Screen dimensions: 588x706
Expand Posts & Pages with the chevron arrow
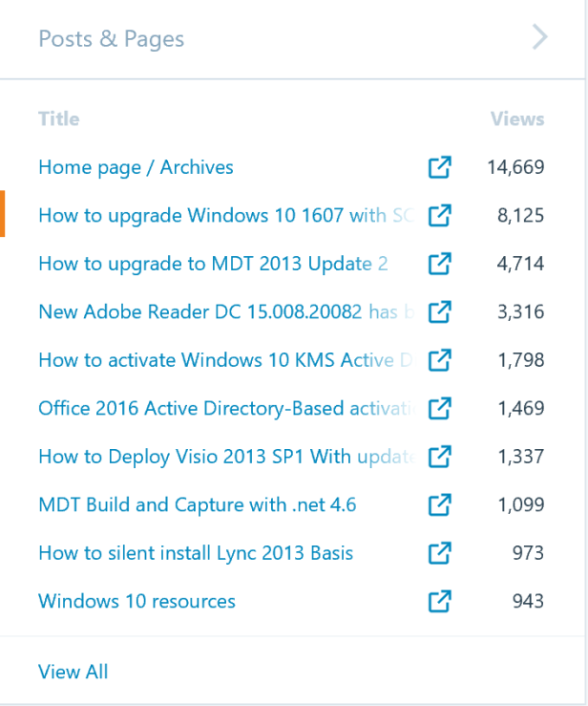click(540, 38)
